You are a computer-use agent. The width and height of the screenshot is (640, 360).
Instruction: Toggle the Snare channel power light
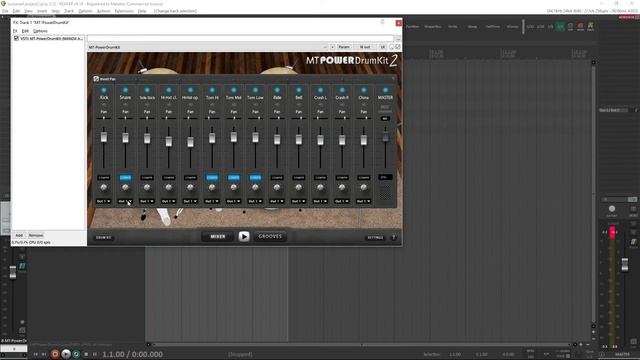tap(125, 90)
